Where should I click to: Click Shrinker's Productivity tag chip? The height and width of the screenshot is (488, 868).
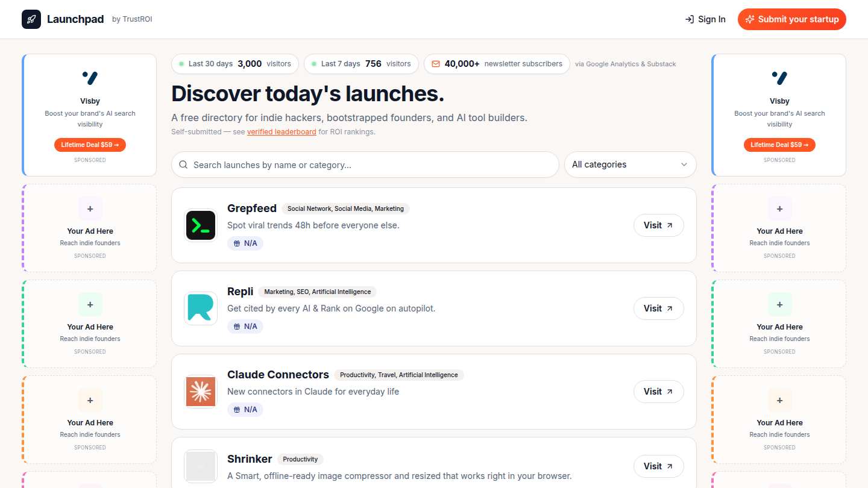coord(300,459)
